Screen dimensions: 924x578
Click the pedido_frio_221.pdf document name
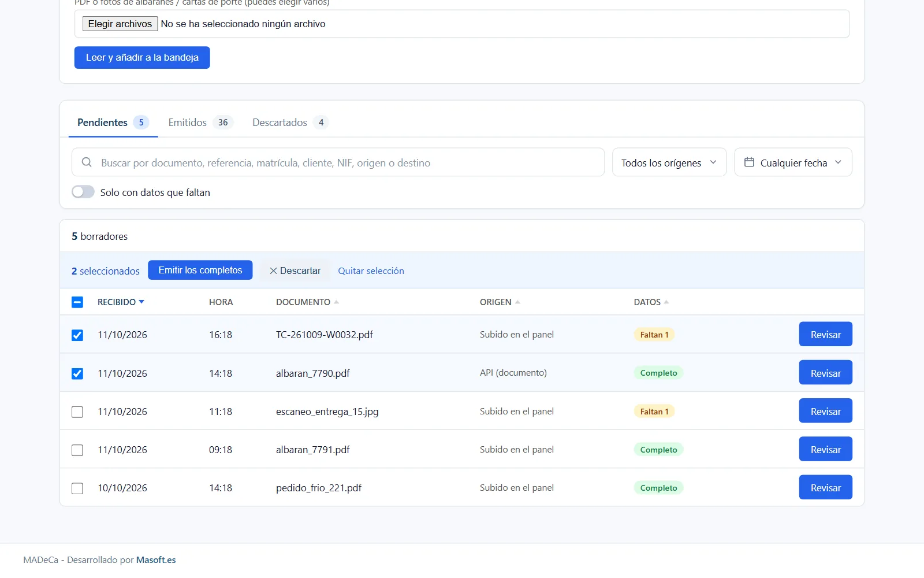(x=319, y=488)
